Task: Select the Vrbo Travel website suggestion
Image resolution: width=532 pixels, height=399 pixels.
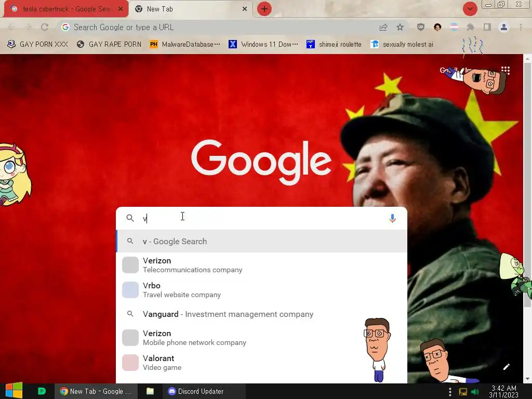Action: coord(261,290)
